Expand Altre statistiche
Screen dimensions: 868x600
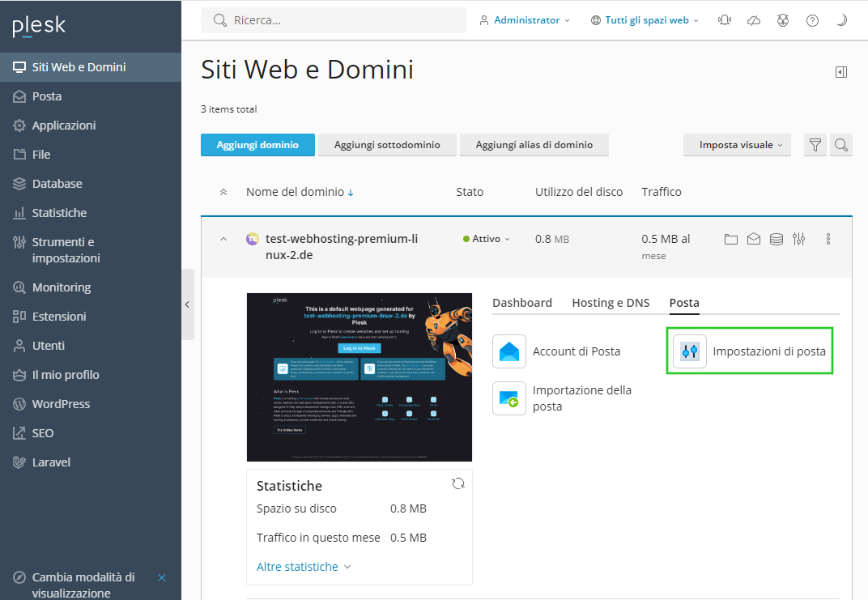pos(304,568)
